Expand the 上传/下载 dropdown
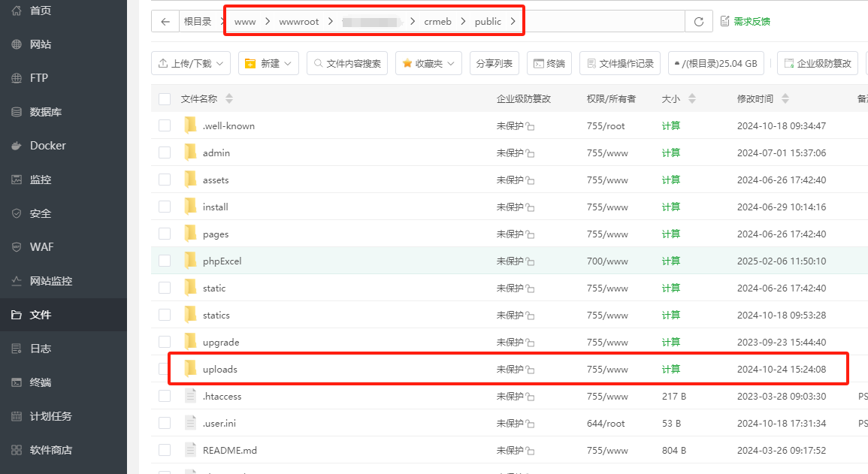 pos(191,64)
